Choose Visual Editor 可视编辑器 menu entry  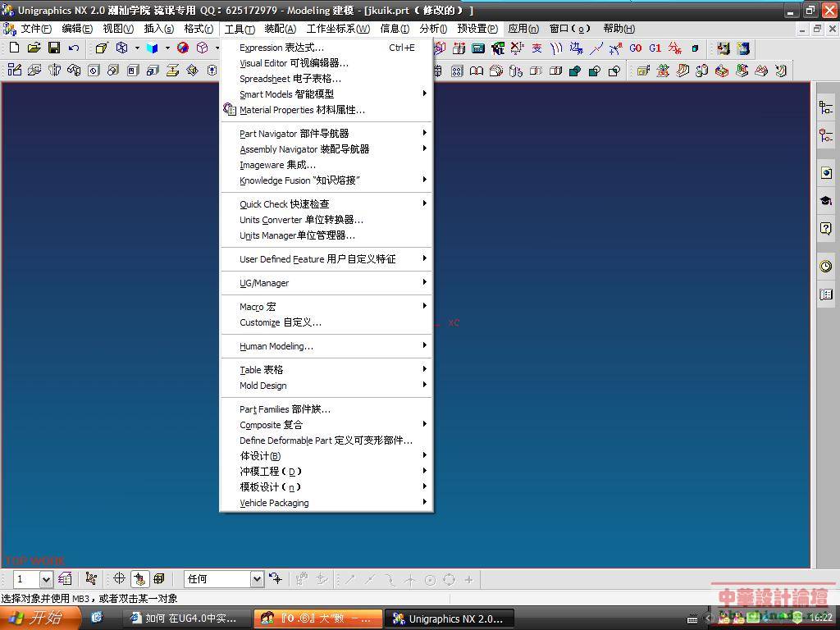(326, 62)
